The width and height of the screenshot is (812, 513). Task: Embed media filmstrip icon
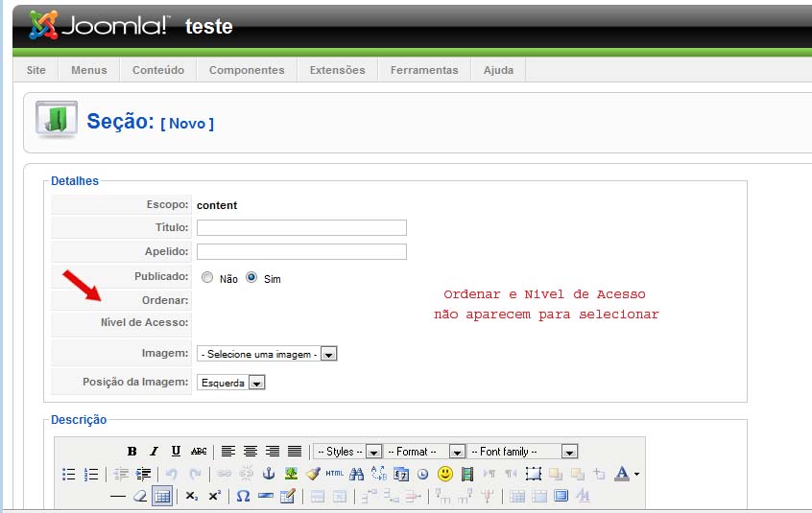pyautogui.click(x=467, y=474)
